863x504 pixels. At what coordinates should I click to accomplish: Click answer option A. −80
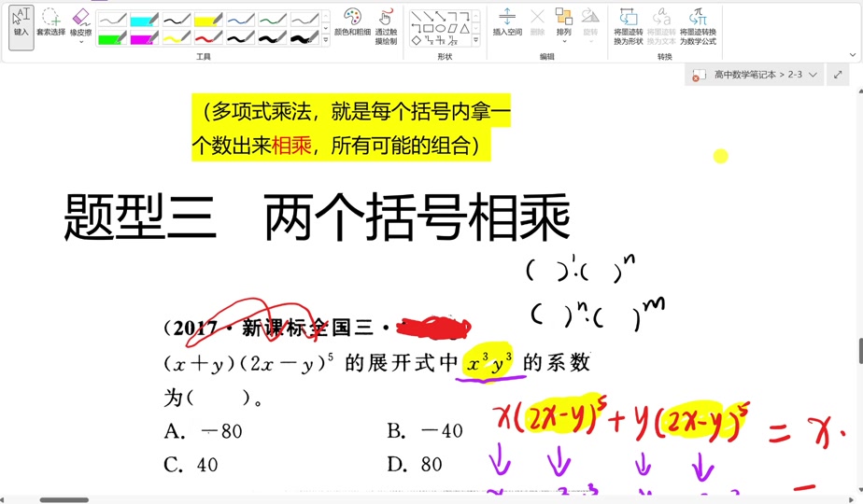coord(203,431)
